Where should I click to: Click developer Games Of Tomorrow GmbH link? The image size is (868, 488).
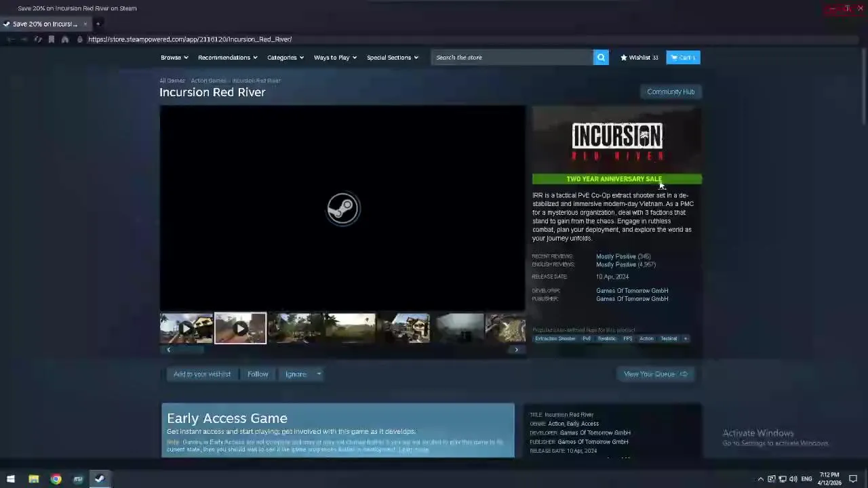point(632,290)
